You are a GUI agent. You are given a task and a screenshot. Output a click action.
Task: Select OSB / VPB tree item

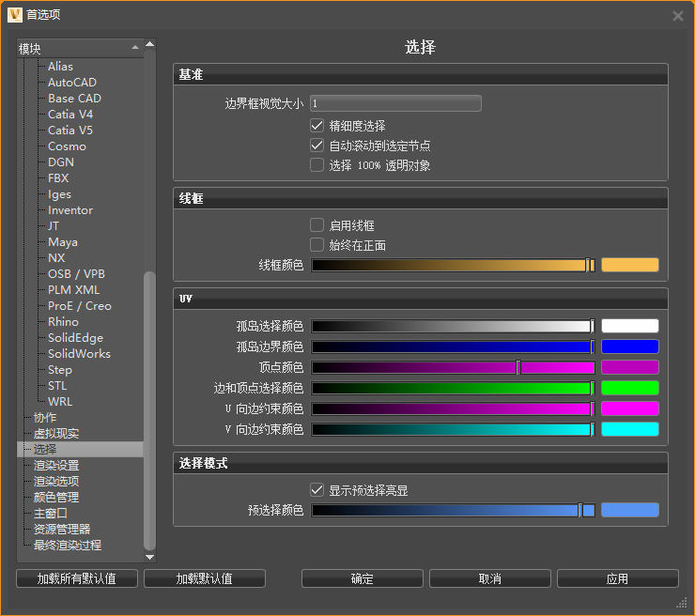point(76,274)
